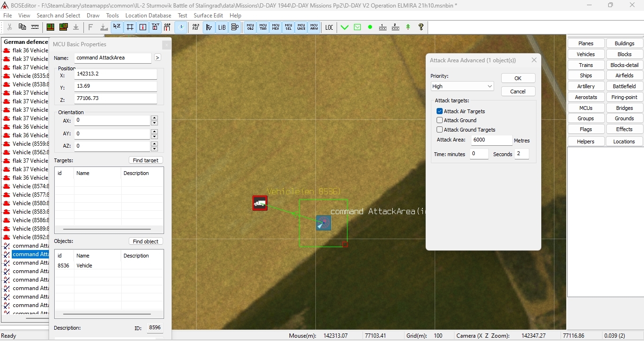The height and width of the screenshot is (341, 644).
Task: Click the Find target button
Action: click(x=146, y=160)
